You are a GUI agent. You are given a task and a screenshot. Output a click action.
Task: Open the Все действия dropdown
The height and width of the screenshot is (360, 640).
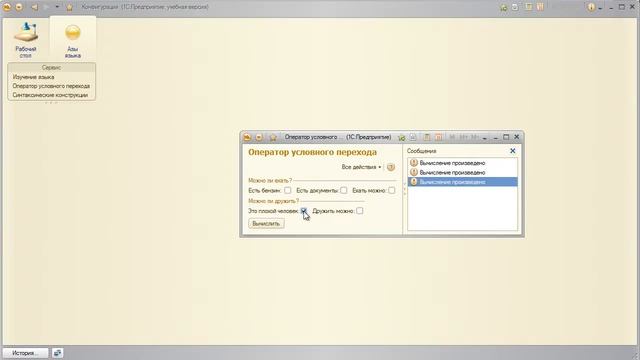coord(361,167)
